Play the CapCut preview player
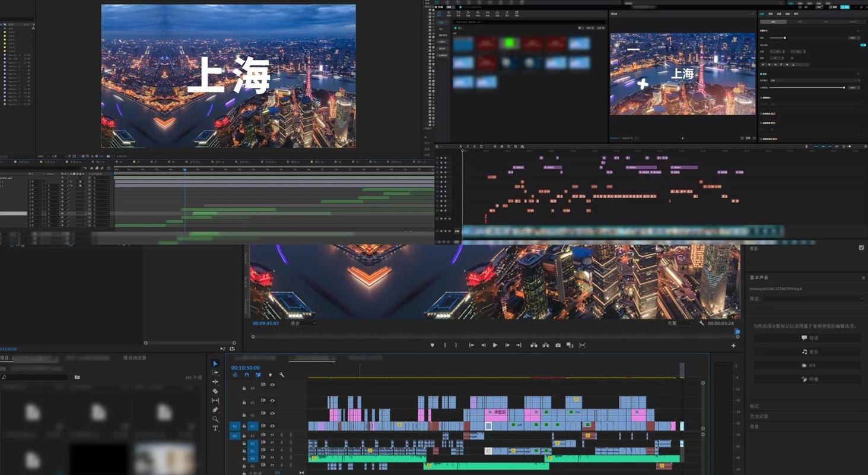The width and height of the screenshot is (868, 475). point(683,138)
